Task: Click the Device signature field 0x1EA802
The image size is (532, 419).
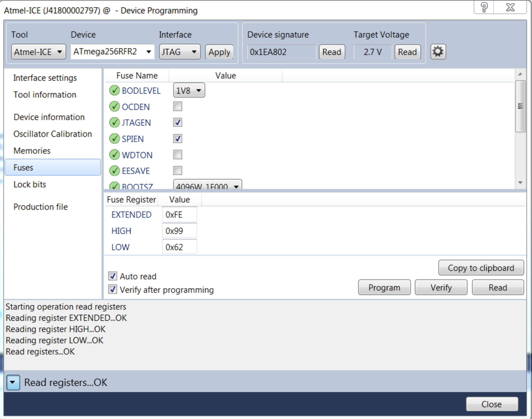Action: tap(282, 52)
